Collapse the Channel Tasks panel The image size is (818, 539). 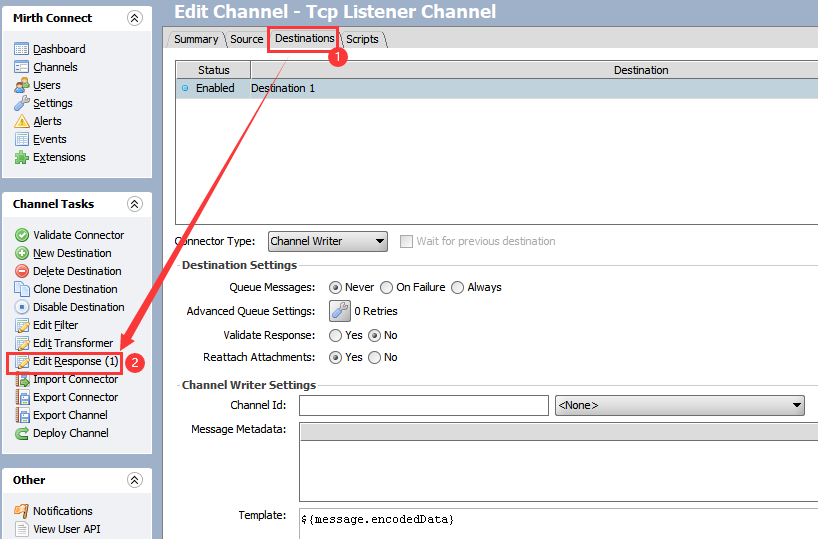click(135, 204)
